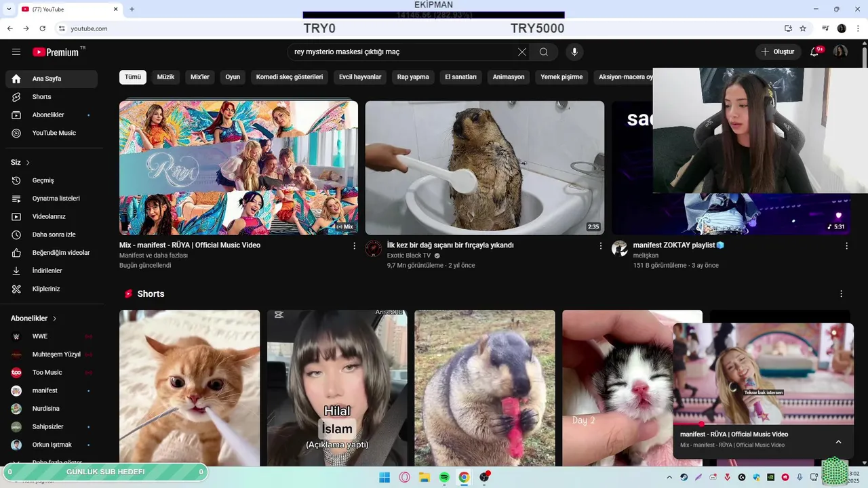Open the Windows Start button

384,477
